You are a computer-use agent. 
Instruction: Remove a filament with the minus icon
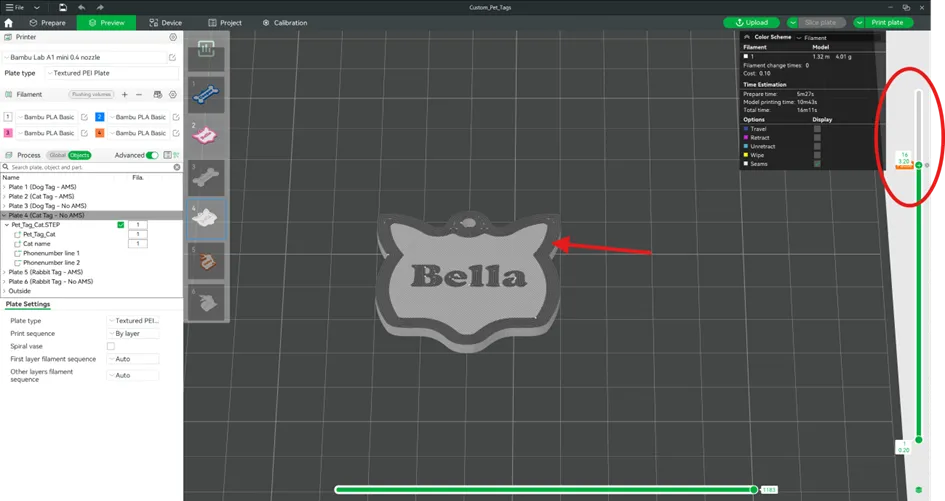click(139, 95)
